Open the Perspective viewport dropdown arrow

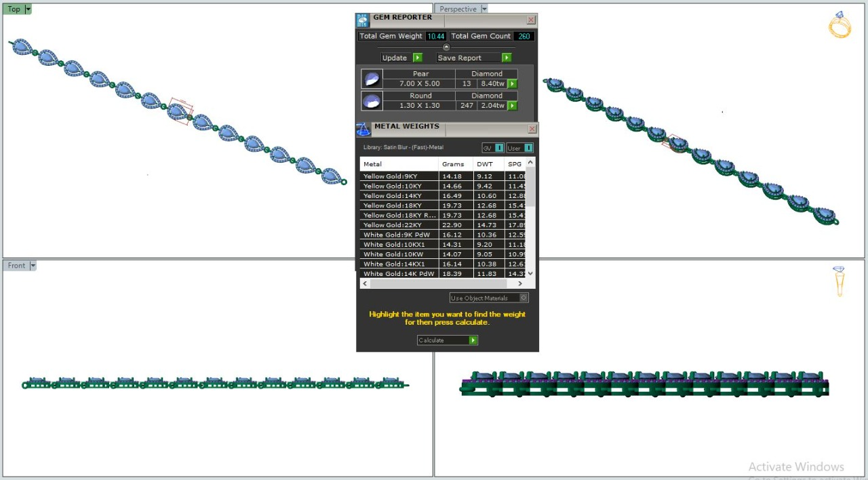click(484, 9)
